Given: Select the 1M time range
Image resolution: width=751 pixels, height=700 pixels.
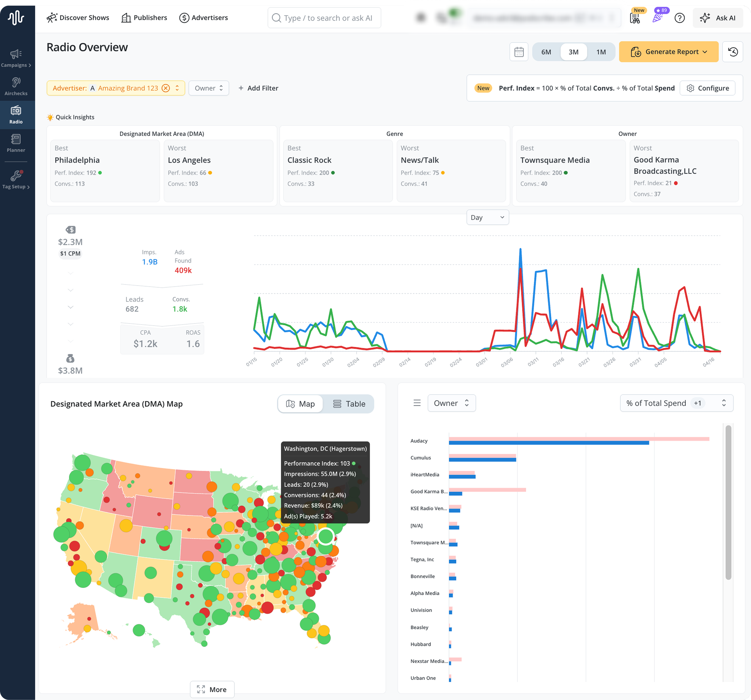Looking at the screenshot, I should click(x=600, y=52).
